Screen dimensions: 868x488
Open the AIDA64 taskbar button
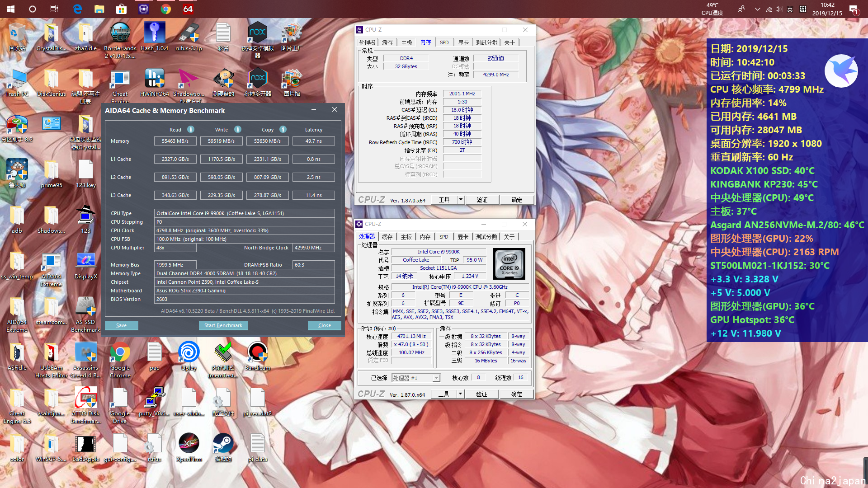click(x=188, y=9)
